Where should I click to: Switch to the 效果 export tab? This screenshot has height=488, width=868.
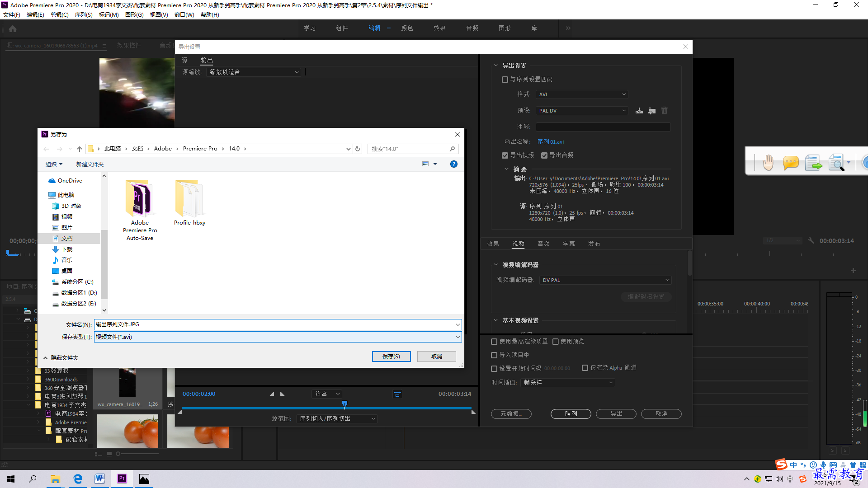(493, 244)
